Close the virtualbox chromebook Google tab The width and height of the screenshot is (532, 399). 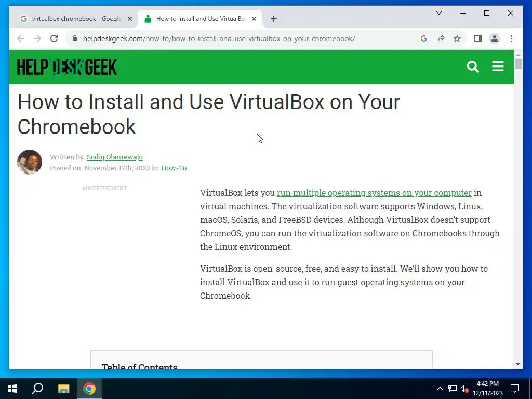[x=129, y=19]
